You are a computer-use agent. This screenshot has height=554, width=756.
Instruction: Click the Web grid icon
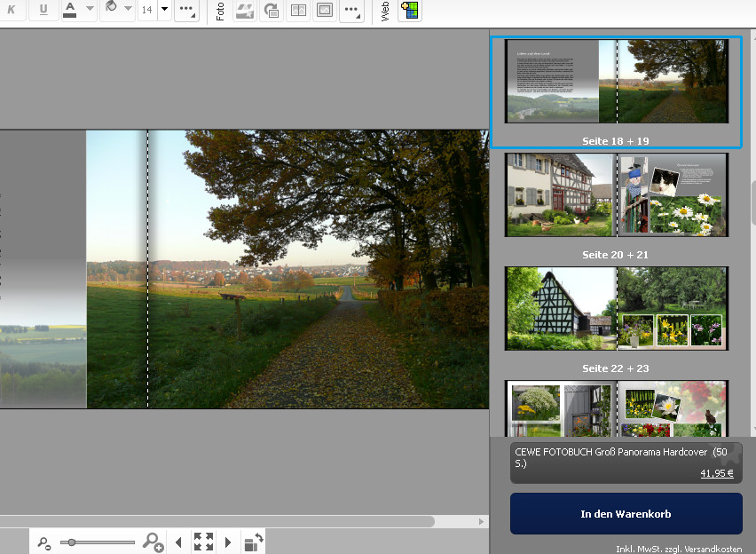(409, 11)
